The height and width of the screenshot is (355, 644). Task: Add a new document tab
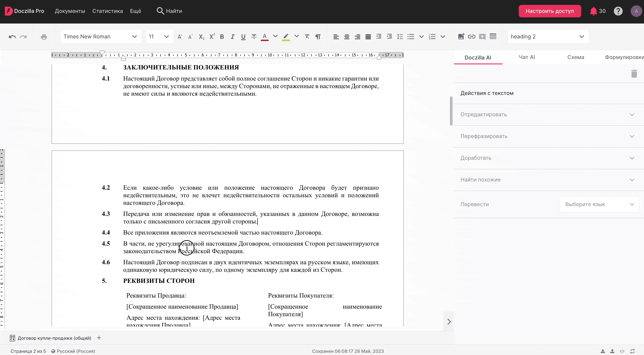99,338
